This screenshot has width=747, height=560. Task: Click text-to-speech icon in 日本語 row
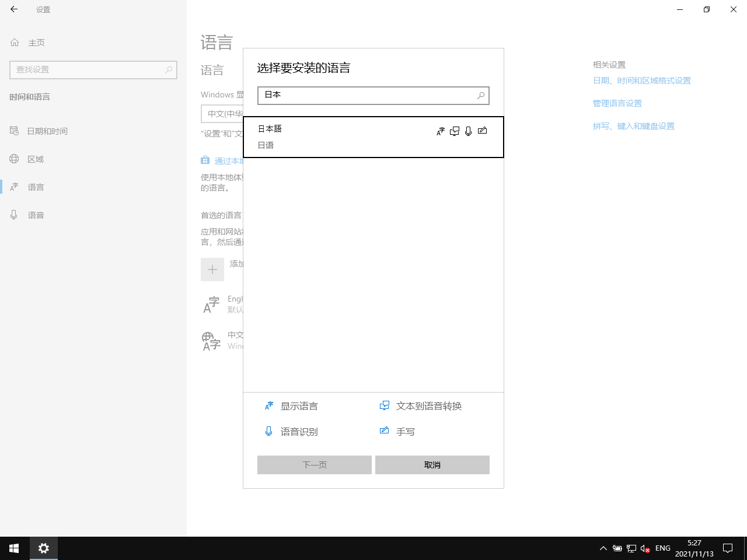455,131
